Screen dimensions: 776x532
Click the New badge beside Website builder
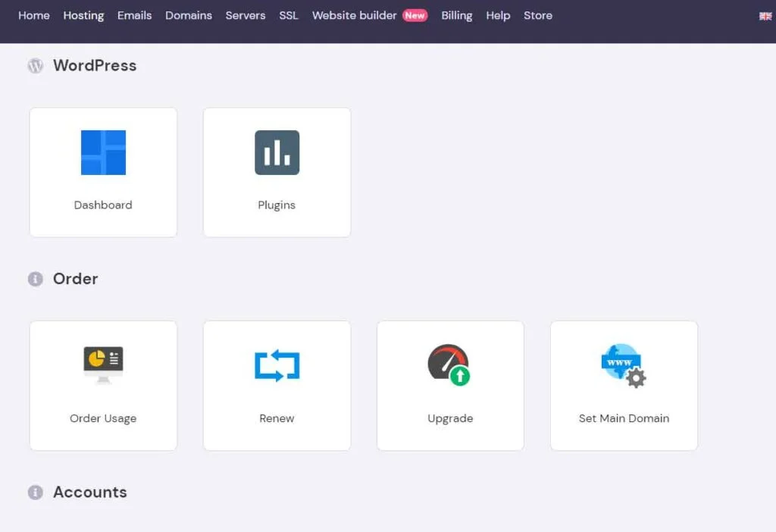[x=415, y=15]
